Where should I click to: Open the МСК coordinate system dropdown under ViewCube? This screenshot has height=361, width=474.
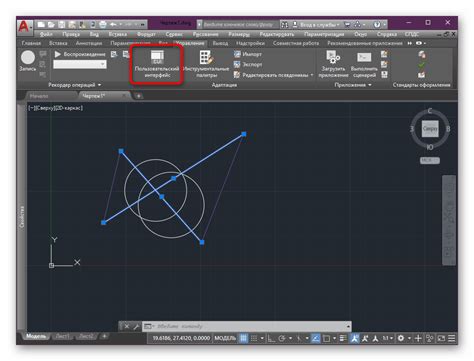(430, 161)
